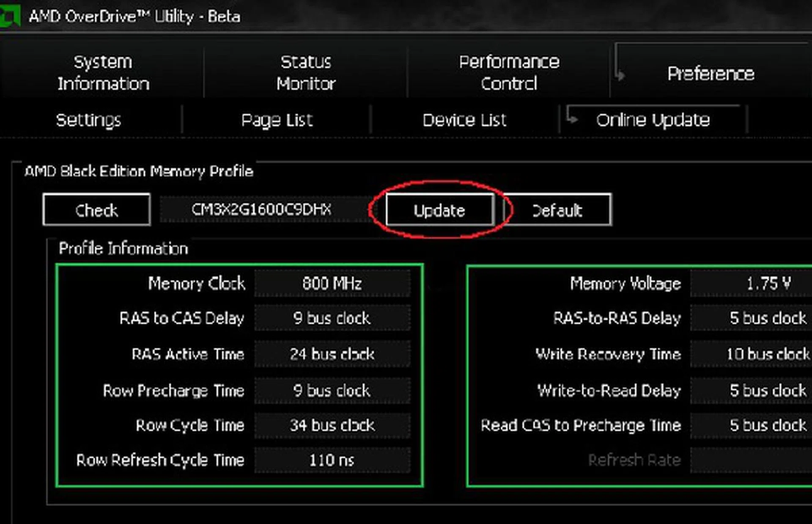Select the Row Refresh Cycle Time 110 ns value
The height and width of the screenshot is (524, 812).
point(332,461)
